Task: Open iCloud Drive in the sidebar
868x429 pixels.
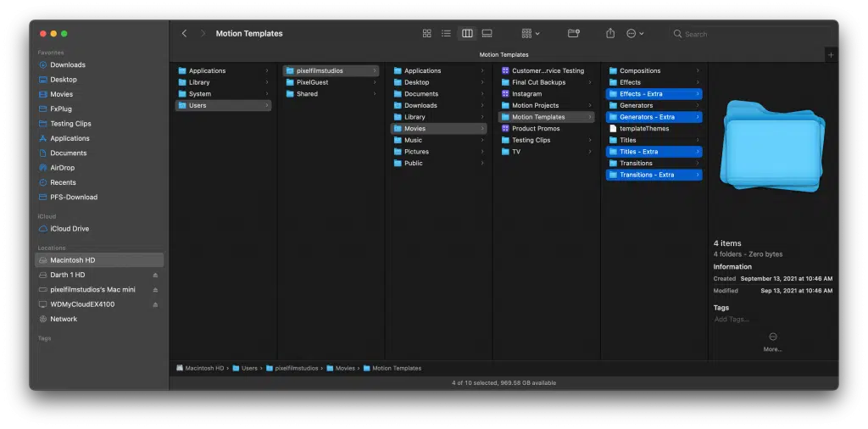Action: pyautogui.click(x=70, y=229)
